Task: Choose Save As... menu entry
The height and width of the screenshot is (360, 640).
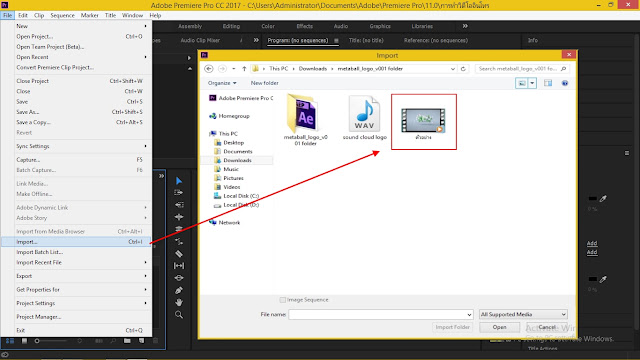Action: 76,112
